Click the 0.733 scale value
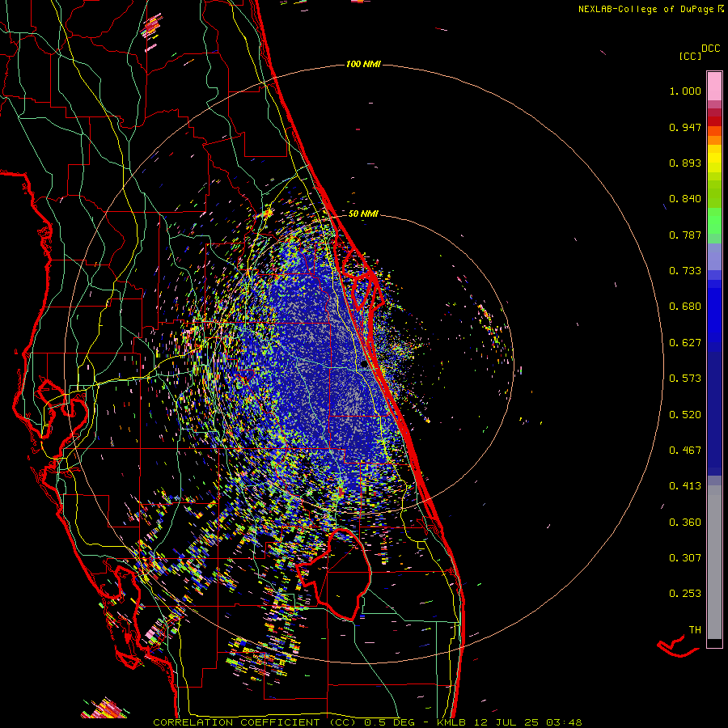This screenshot has height=728, width=728. [685, 271]
